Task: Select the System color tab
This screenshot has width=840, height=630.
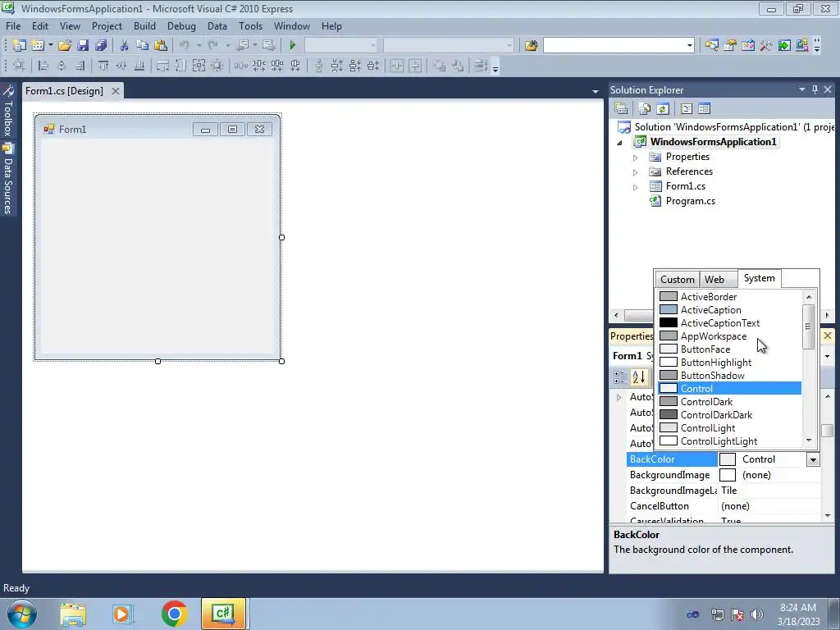Action: (759, 278)
